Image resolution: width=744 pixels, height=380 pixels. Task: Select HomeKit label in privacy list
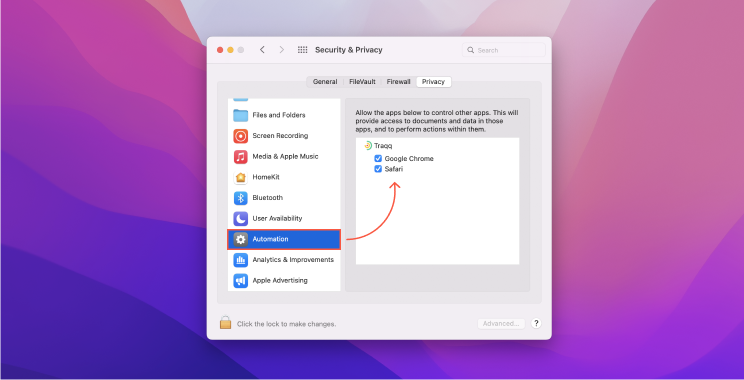pyautogui.click(x=266, y=177)
